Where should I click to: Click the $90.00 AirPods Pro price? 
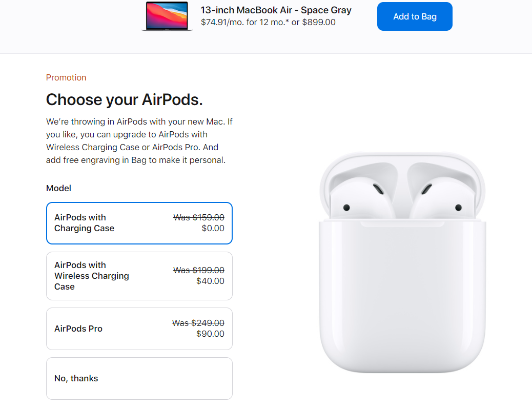211,333
